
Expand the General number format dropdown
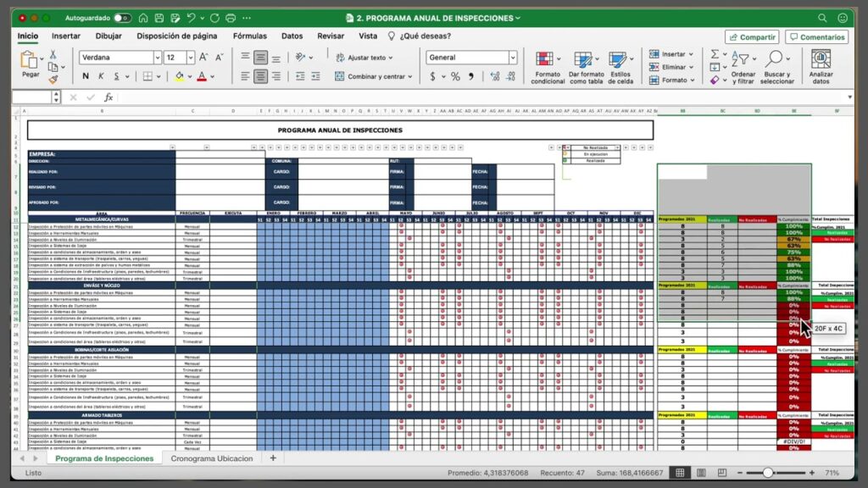[512, 58]
